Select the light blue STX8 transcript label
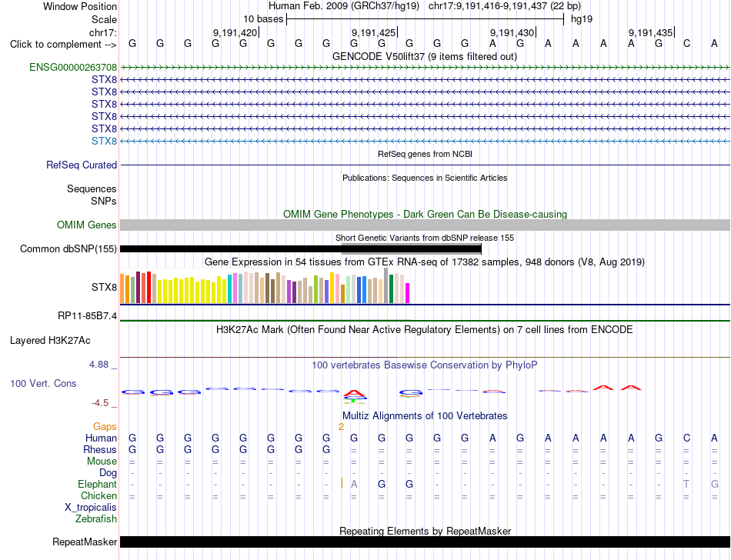 [x=104, y=141]
